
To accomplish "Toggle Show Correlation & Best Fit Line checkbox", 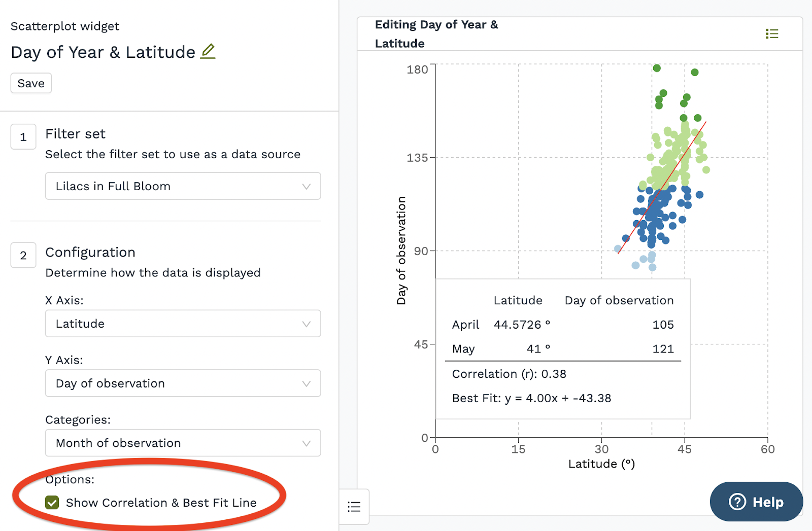I will [52, 503].
